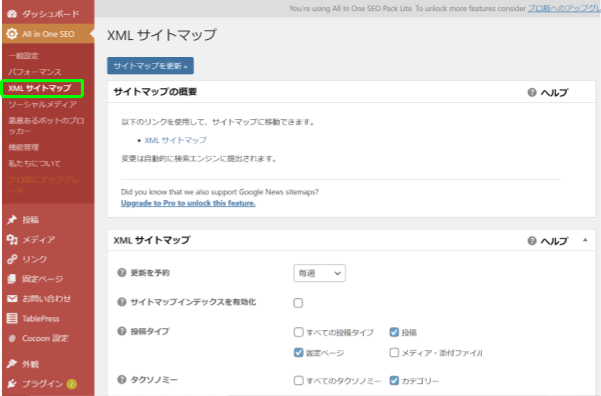Image resolution: width=601 pixels, height=396 pixels.
Task: Click the プロ版へのアップグレード link in top notice
Action: pos(564,8)
